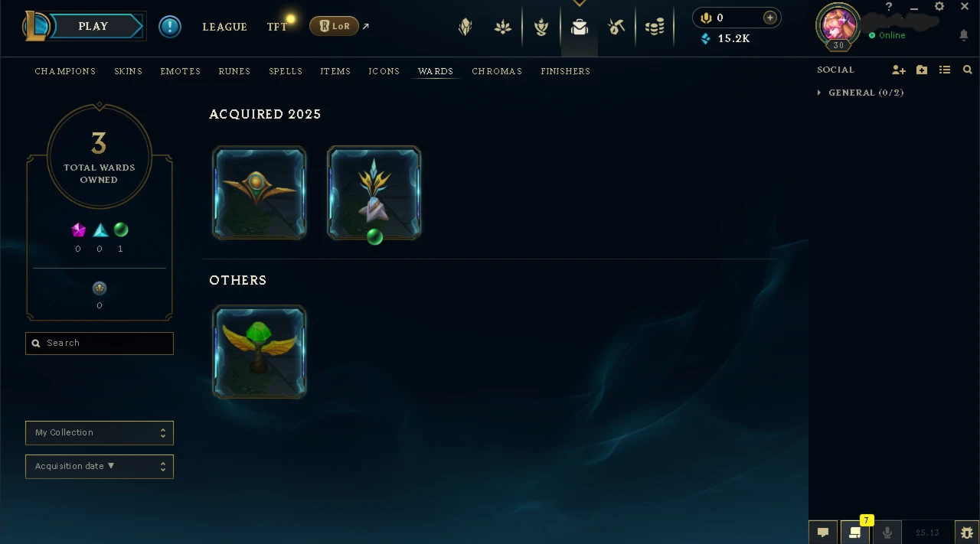Open the Collection backpack icon

coord(580,28)
